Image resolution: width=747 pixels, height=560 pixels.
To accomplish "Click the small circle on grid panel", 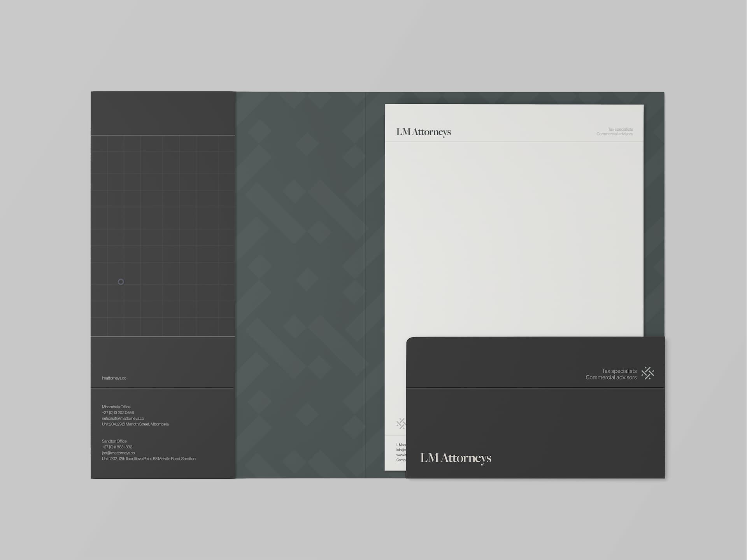I will [x=121, y=282].
